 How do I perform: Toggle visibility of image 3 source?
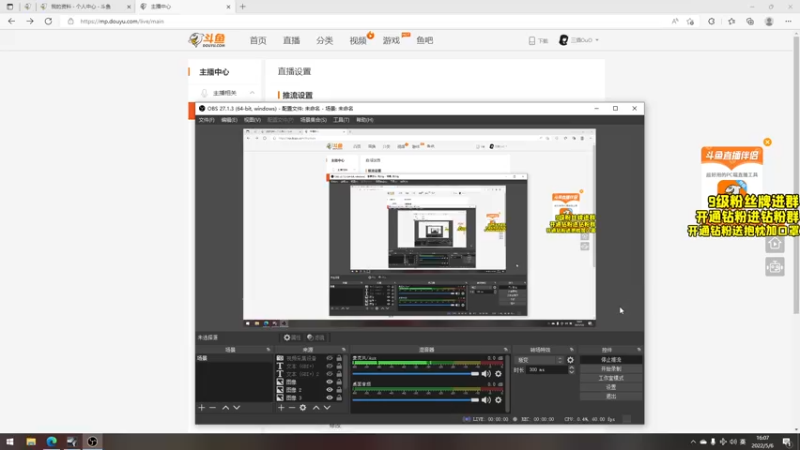(x=330, y=397)
